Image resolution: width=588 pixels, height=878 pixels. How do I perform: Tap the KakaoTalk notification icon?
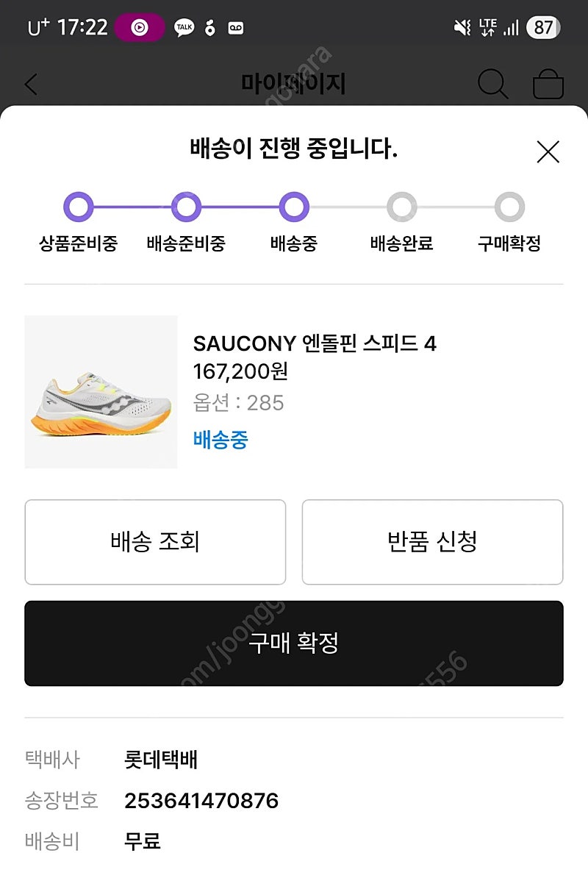click(184, 27)
